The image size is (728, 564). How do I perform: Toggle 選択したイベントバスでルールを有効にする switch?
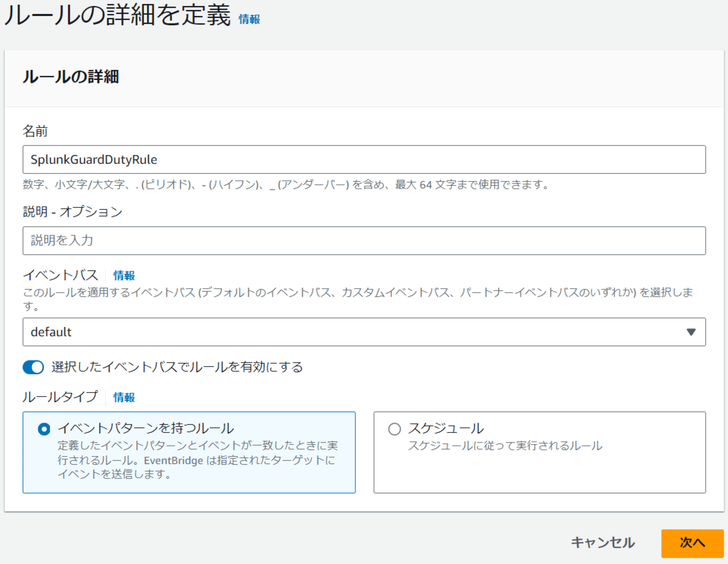pos(33,367)
